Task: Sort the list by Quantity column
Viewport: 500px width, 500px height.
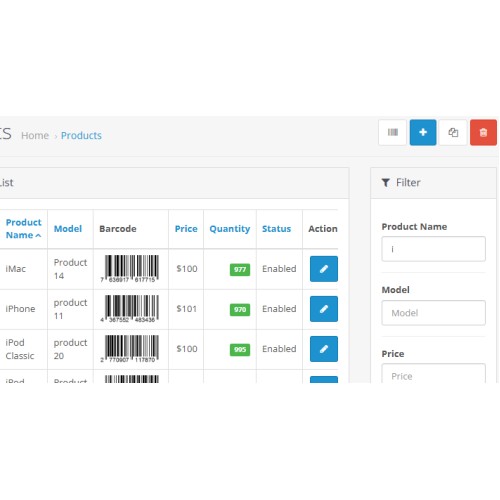Action: click(230, 229)
